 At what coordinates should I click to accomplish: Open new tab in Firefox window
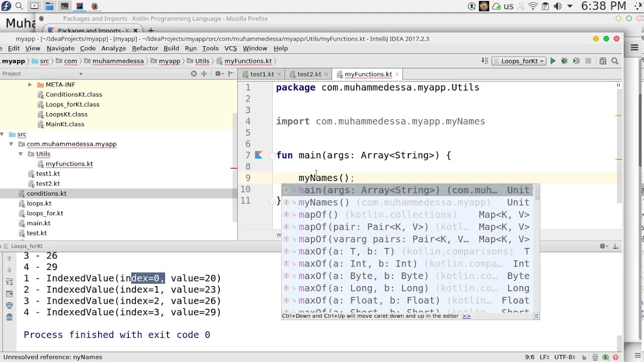pos(150,31)
